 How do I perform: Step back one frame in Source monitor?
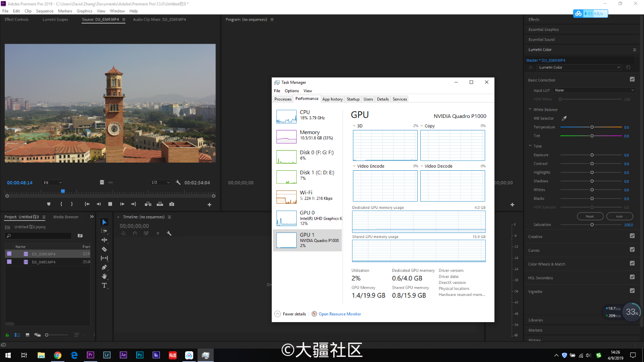pyautogui.click(x=99, y=204)
